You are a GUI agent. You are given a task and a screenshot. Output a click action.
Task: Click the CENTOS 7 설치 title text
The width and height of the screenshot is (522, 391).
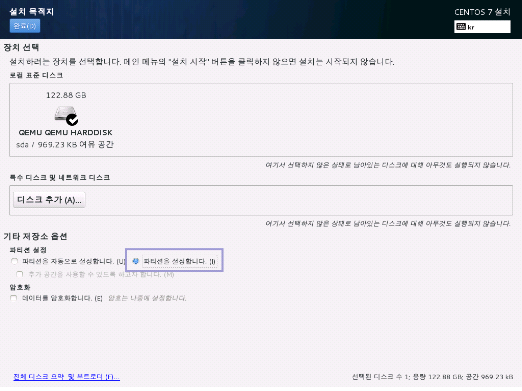pyautogui.click(x=482, y=12)
